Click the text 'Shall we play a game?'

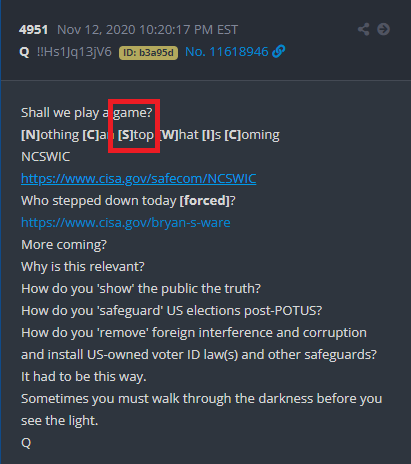(x=87, y=113)
